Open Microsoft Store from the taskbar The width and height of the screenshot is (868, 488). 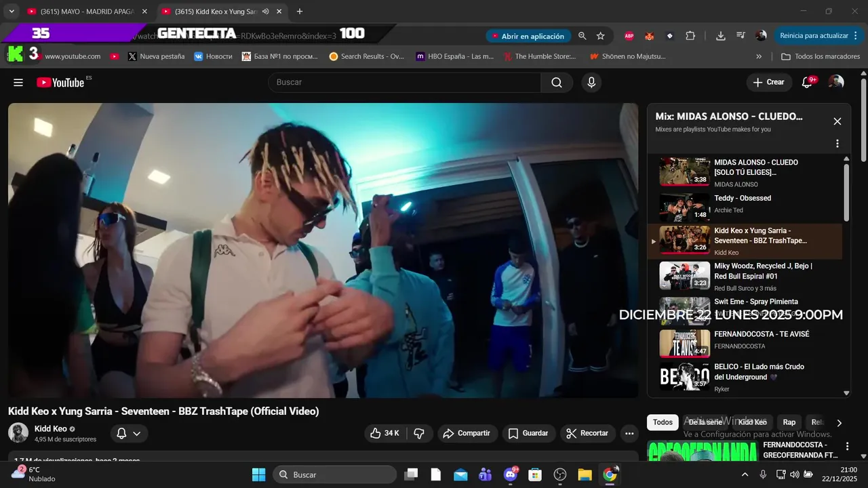(x=535, y=474)
